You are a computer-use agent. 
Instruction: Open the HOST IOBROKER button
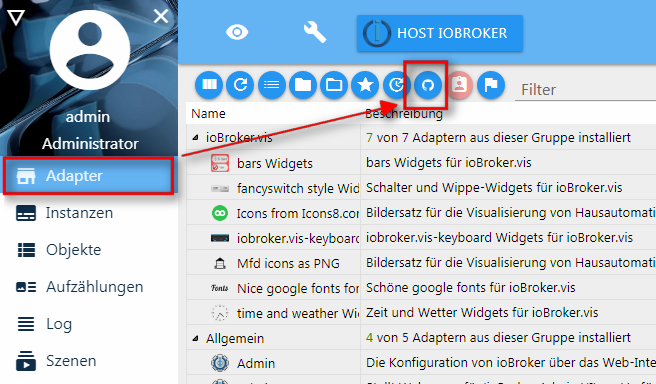coord(440,33)
